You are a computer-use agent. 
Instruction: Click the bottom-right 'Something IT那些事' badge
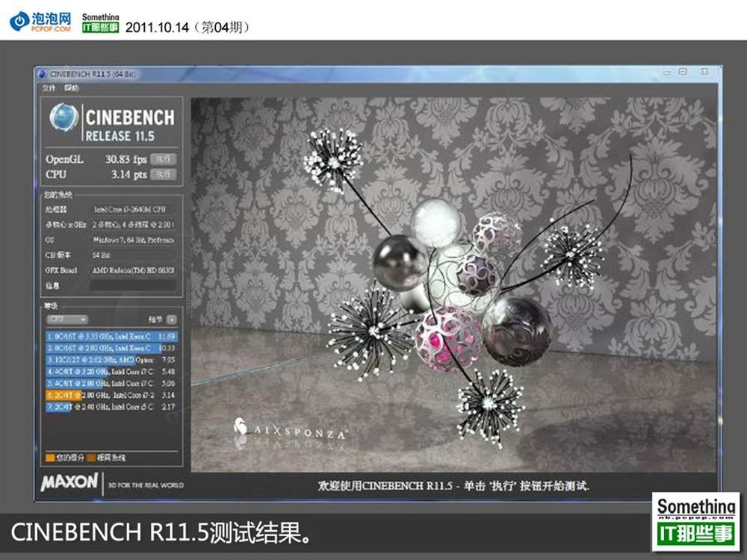(696, 521)
